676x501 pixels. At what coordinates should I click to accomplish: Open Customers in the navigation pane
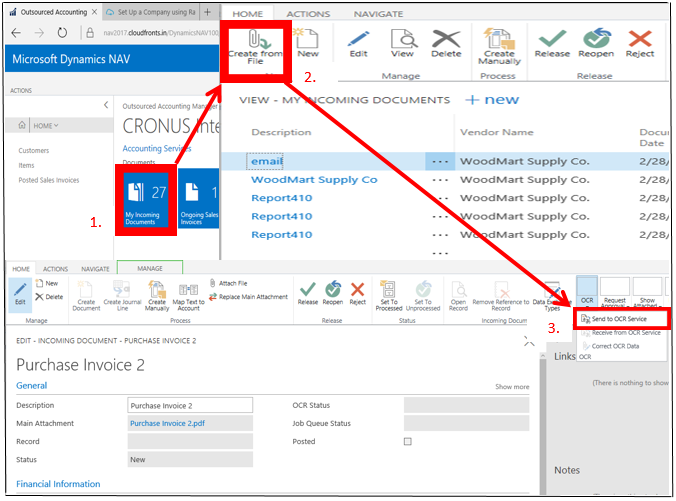click(x=34, y=150)
